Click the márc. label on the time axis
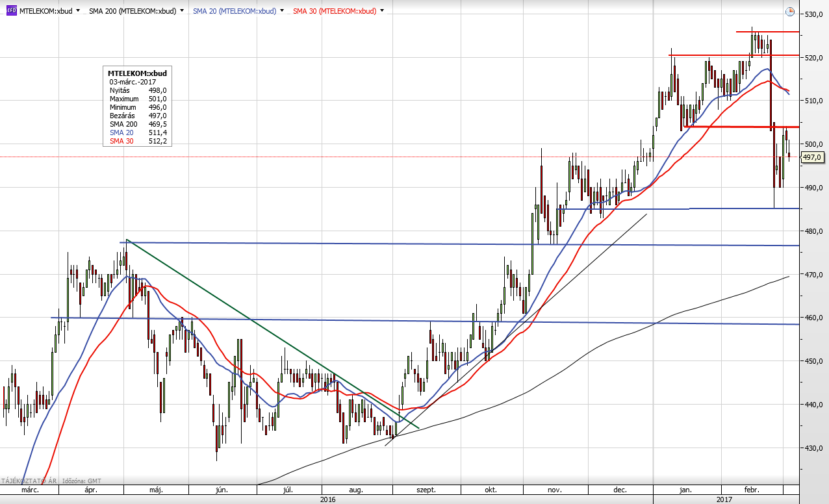This screenshot has height=504, width=829. (x=31, y=490)
